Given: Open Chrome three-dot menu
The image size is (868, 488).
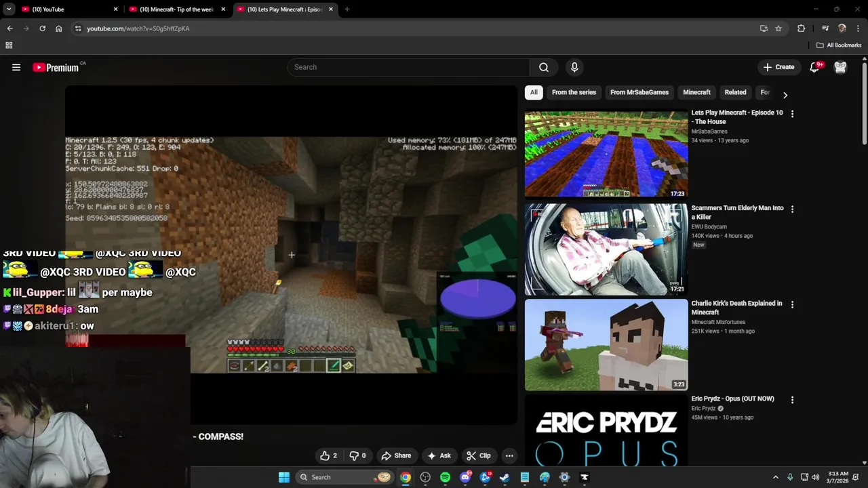Looking at the screenshot, I should click(x=858, y=28).
